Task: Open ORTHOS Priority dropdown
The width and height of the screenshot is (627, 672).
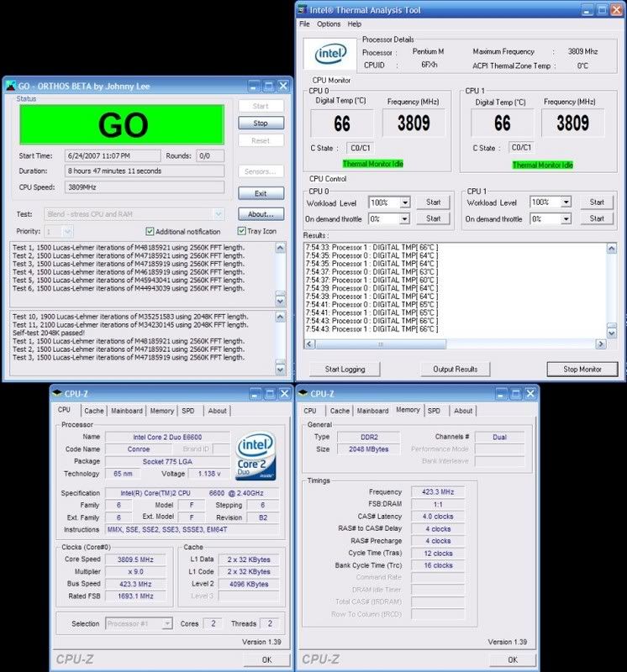Action: pyautogui.click(x=67, y=232)
